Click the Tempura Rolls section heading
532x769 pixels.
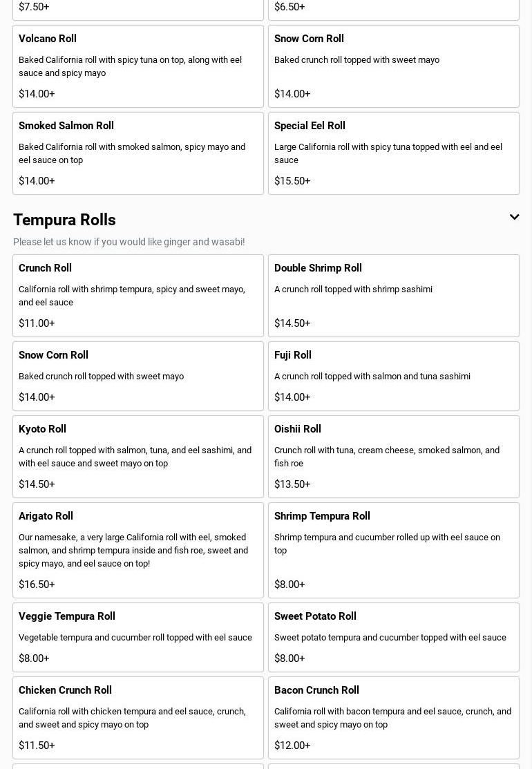coord(64,220)
